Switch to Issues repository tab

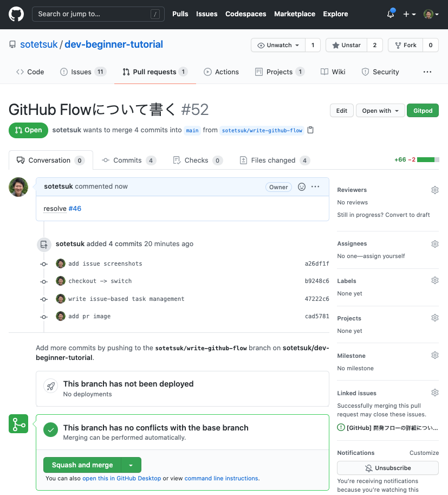pyautogui.click(x=83, y=72)
